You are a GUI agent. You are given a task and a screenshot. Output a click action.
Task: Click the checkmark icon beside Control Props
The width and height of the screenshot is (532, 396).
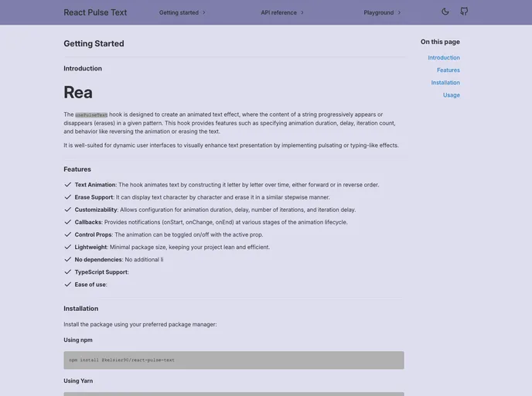pos(67,234)
